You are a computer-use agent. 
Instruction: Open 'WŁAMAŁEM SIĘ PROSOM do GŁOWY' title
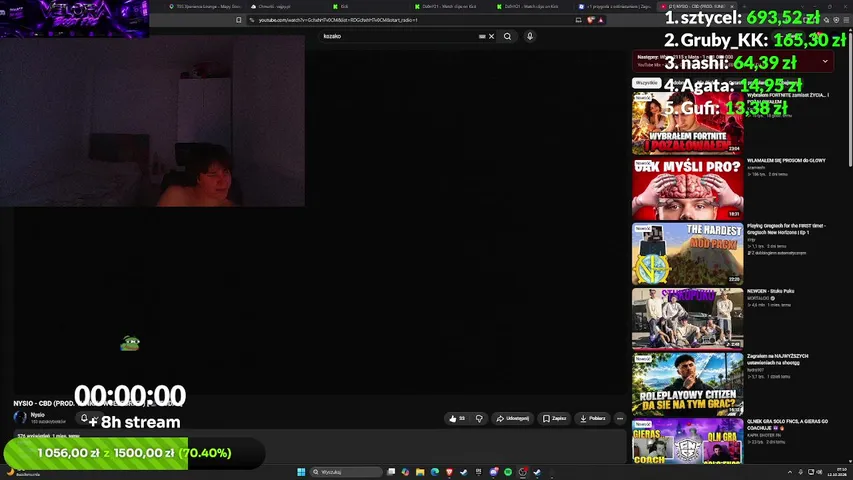[786, 161]
